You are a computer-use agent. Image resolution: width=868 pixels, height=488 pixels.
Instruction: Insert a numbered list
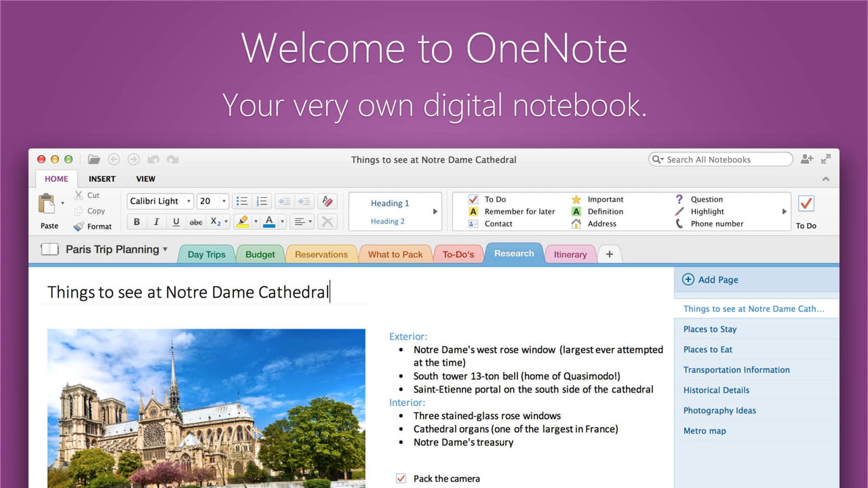pyautogui.click(x=261, y=201)
